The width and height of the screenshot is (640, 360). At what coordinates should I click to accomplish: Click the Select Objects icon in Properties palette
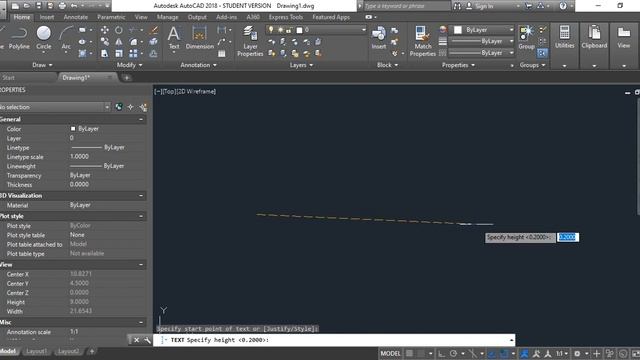pos(131,107)
